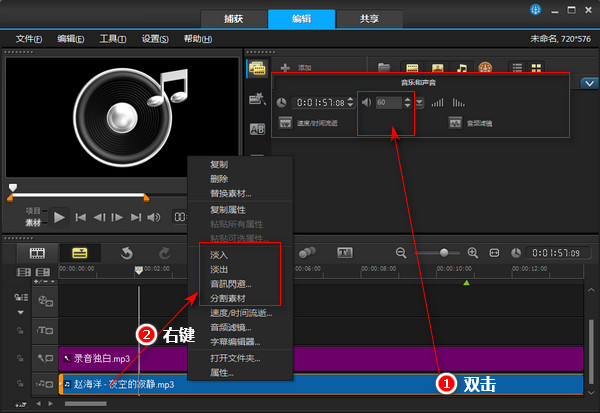Open the track manager +/- dropdown
The image size is (600, 413).
[x=44, y=281]
